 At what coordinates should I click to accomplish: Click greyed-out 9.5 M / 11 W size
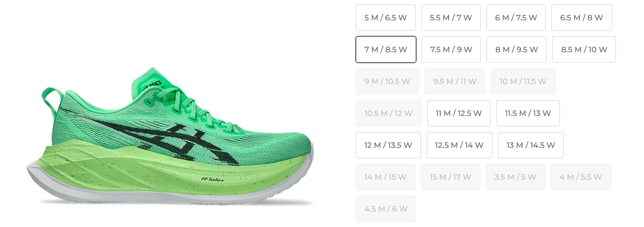(x=455, y=81)
